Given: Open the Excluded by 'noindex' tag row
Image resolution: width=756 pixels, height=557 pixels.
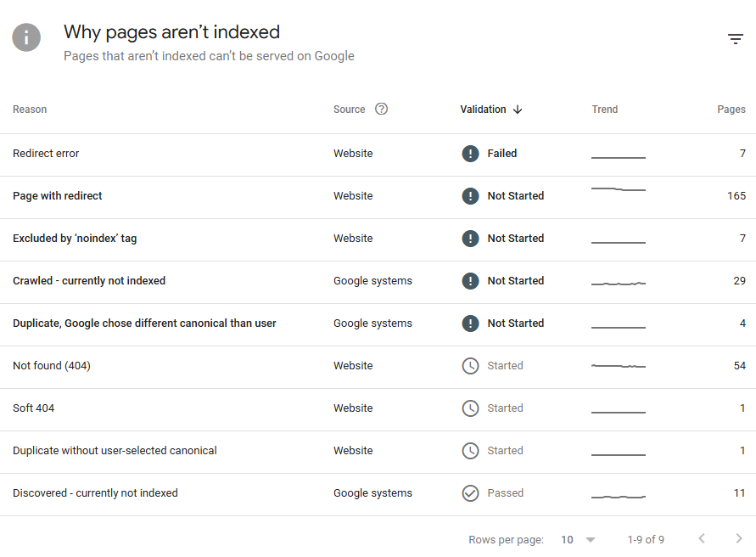Looking at the screenshot, I should click(75, 239).
